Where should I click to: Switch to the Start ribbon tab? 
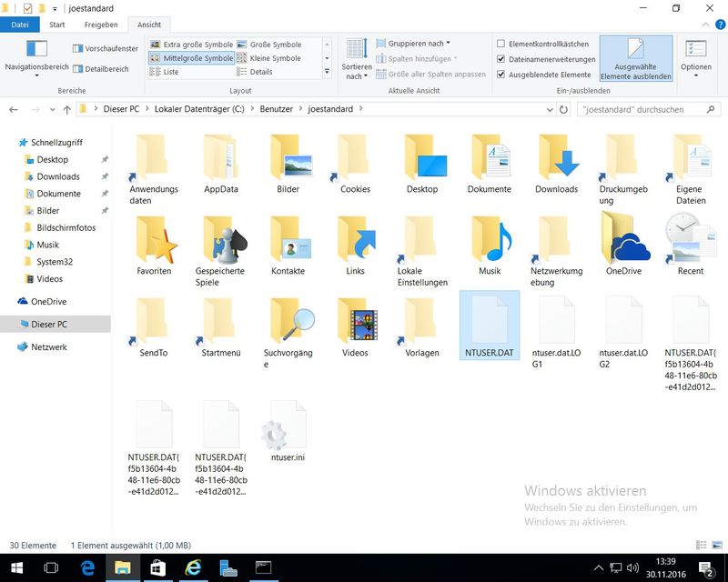tap(56, 25)
